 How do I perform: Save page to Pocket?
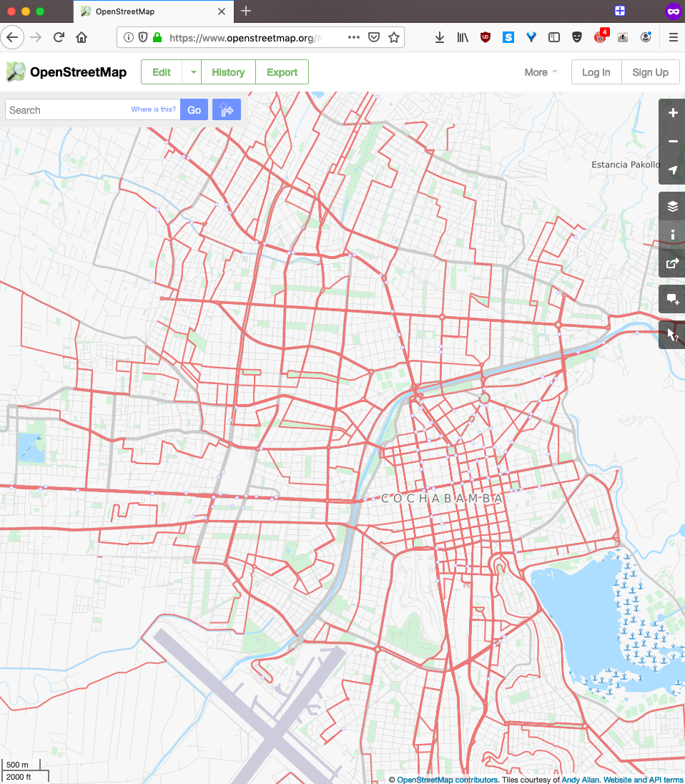point(374,37)
